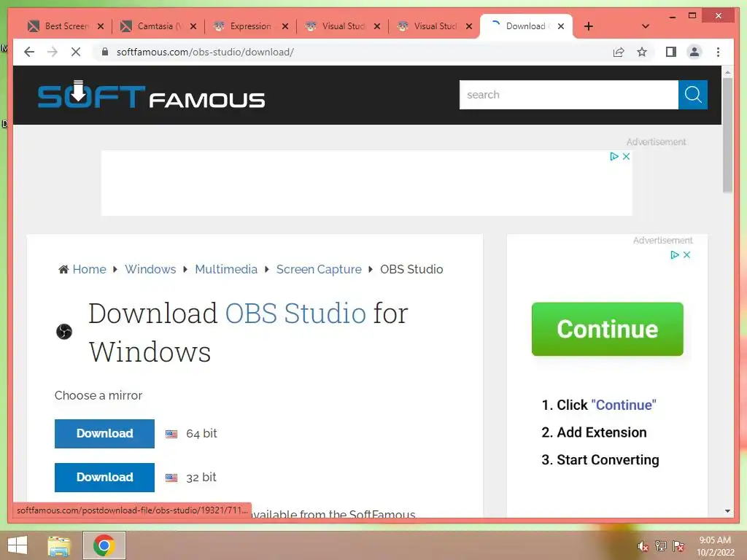
Task: Open the Windows Start button
Action: [x=18, y=545]
